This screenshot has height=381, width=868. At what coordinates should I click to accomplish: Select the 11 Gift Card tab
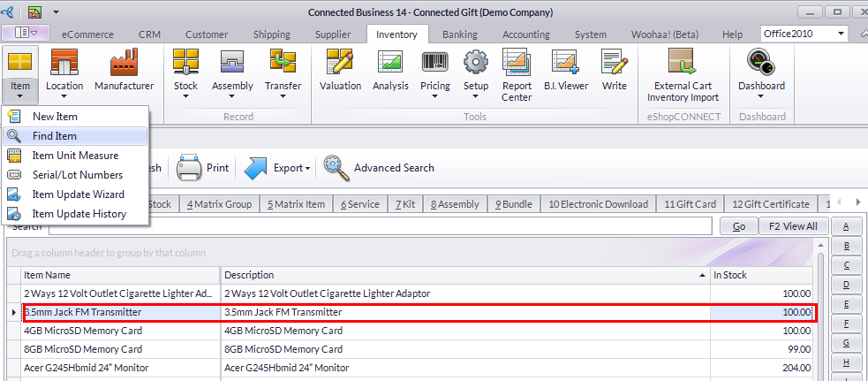coord(690,204)
